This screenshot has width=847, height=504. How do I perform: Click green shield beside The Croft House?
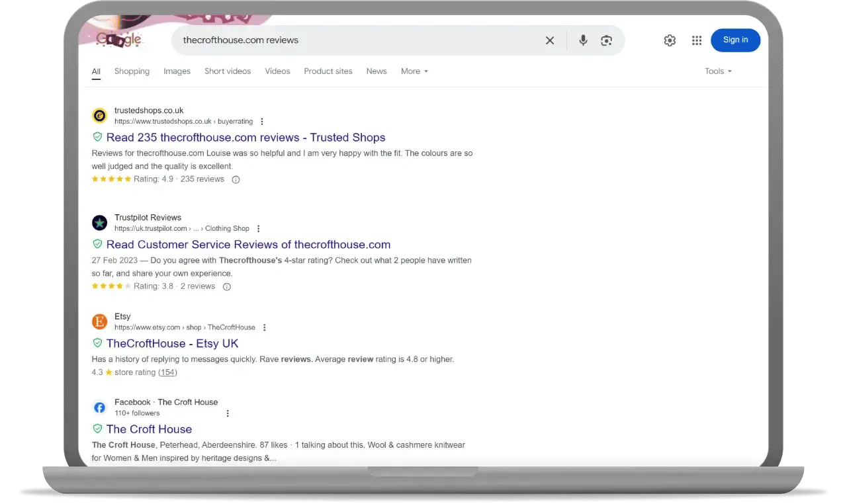(x=97, y=429)
